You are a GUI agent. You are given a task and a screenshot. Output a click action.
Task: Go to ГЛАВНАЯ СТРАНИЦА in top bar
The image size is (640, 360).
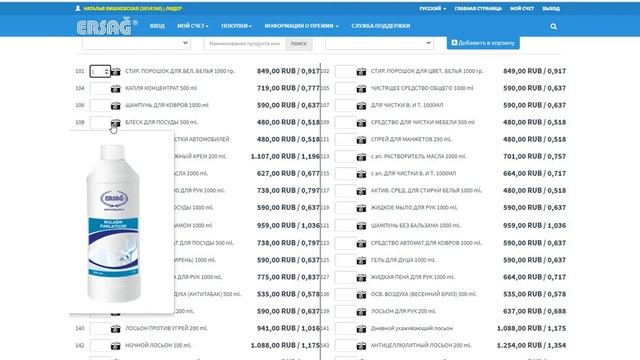478,9
